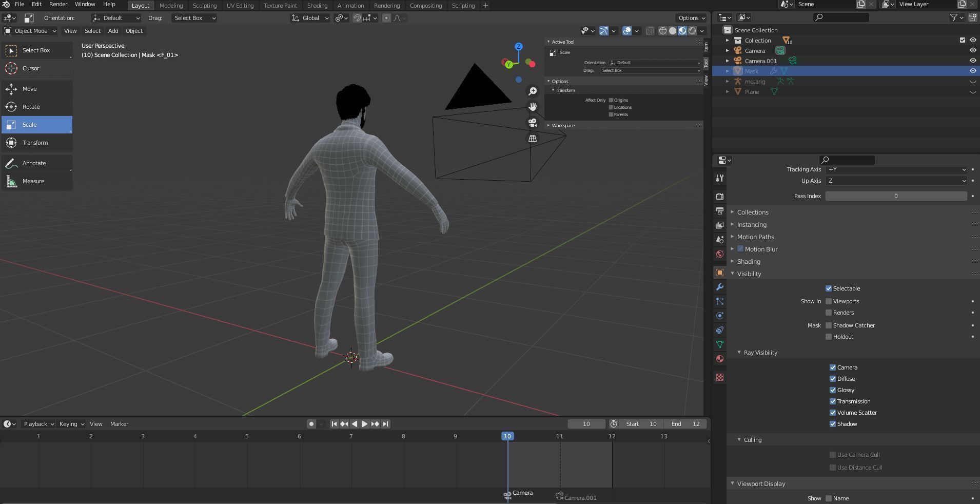Toggle camera view icon in viewport
980x504 pixels.
[x=533, y=123]
